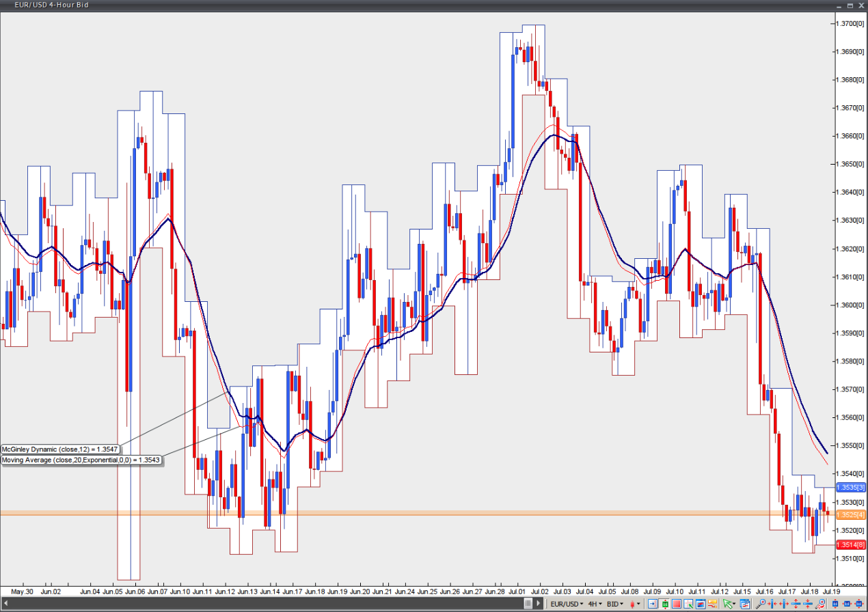
Task: Toggle the green candle auto-scale button
Action: pyautogui.click(x=664, y=604)
